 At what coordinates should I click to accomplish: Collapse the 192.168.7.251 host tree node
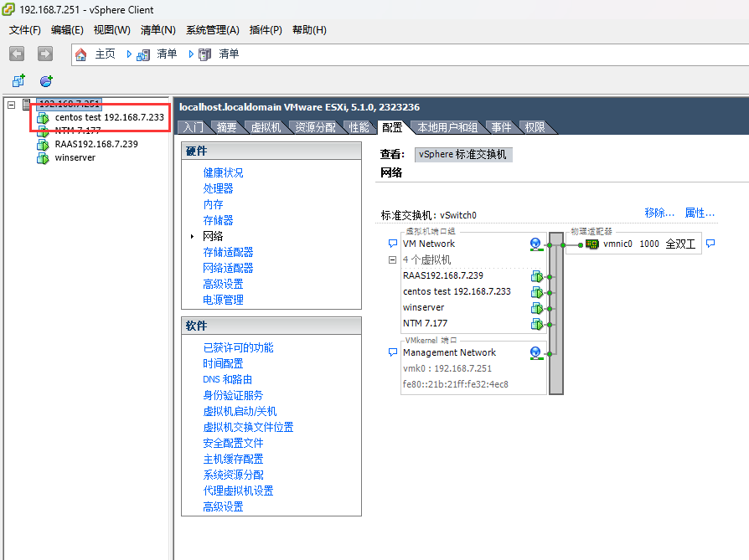click(x=12, y=105)
